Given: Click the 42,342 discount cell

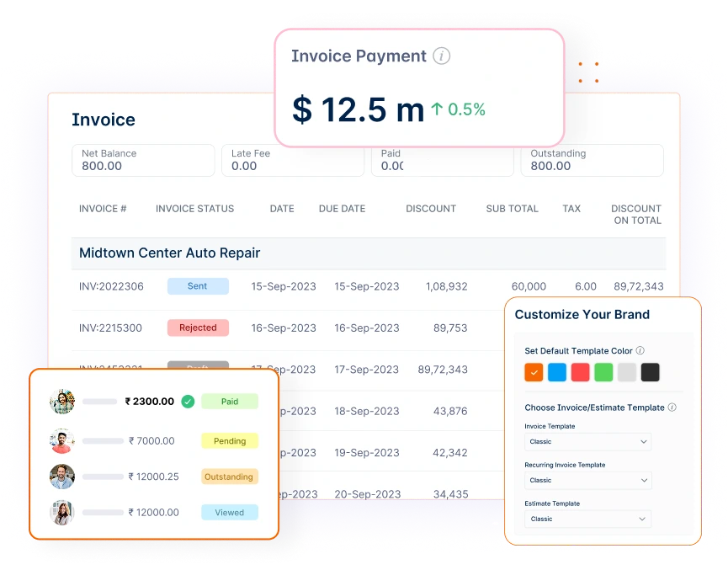Looking at the screenshot, I should point(450,452).
